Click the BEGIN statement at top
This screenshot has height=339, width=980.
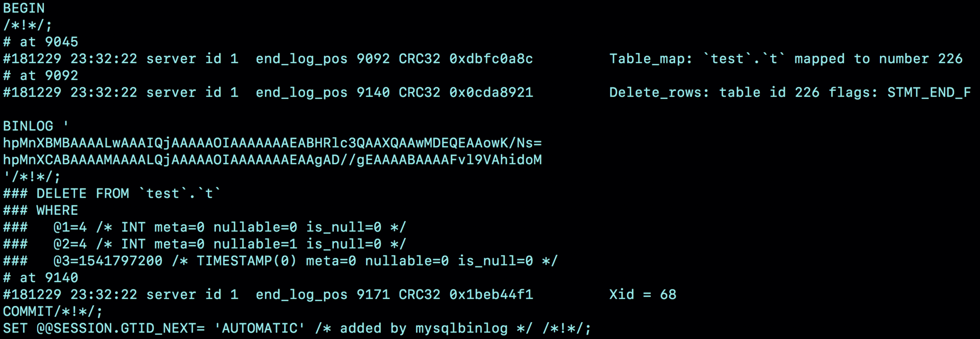click(x=23, y=8)
